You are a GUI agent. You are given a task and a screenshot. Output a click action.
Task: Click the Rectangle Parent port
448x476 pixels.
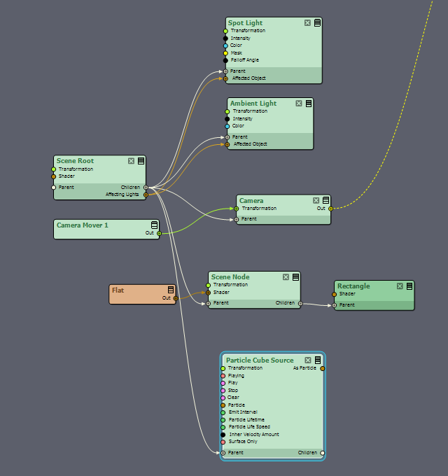[x=334, y=305]
